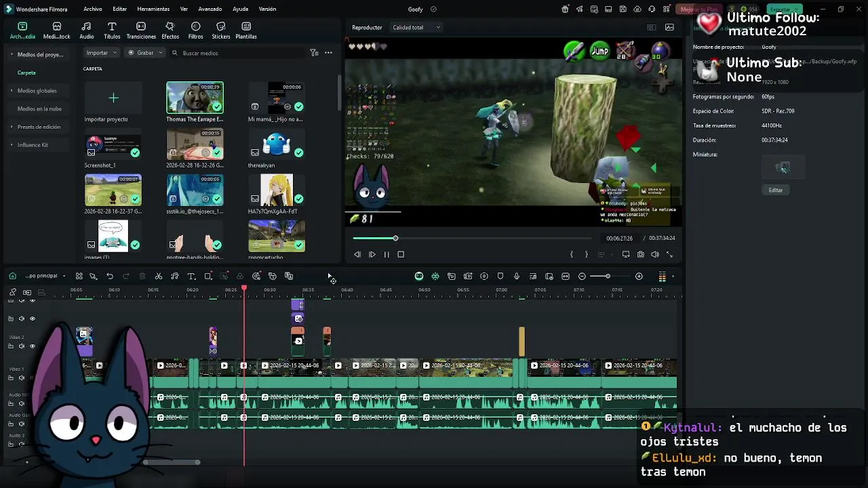Click the red playhead on timeline ruler

pyautogui.click(x=244, y=289)
